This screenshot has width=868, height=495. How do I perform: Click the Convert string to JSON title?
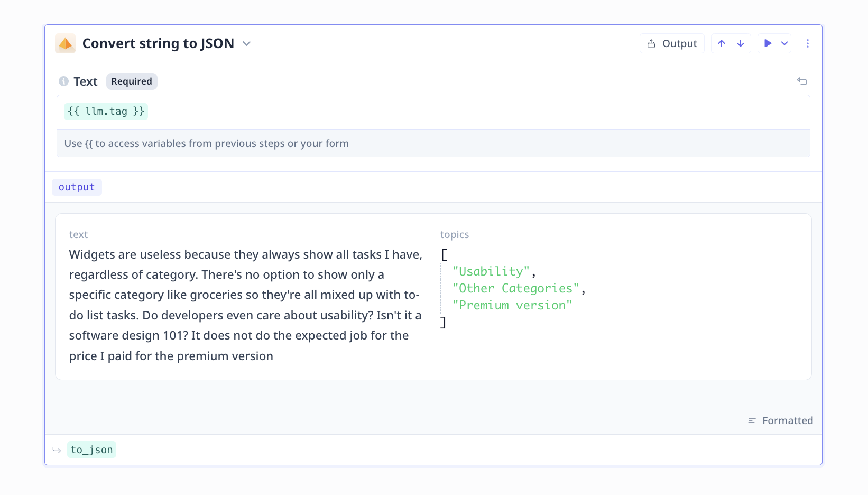point(158,43)
